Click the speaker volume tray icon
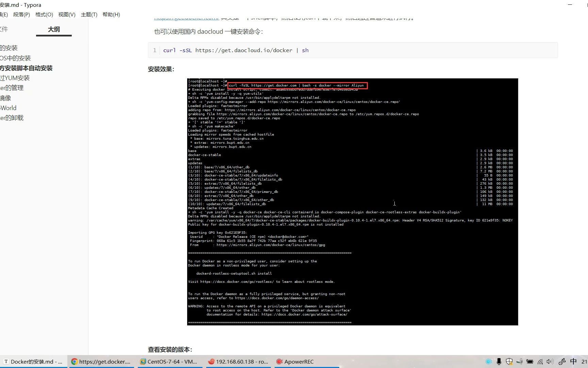The width and height of the screenshot is (588, 368). [x=550, y=362]
